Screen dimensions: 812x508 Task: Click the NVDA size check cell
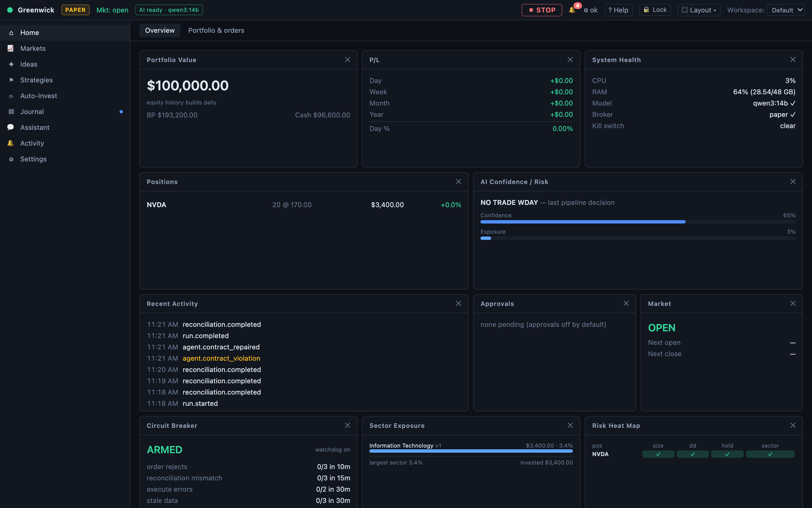pyautogui.click(x=658, y=454)
